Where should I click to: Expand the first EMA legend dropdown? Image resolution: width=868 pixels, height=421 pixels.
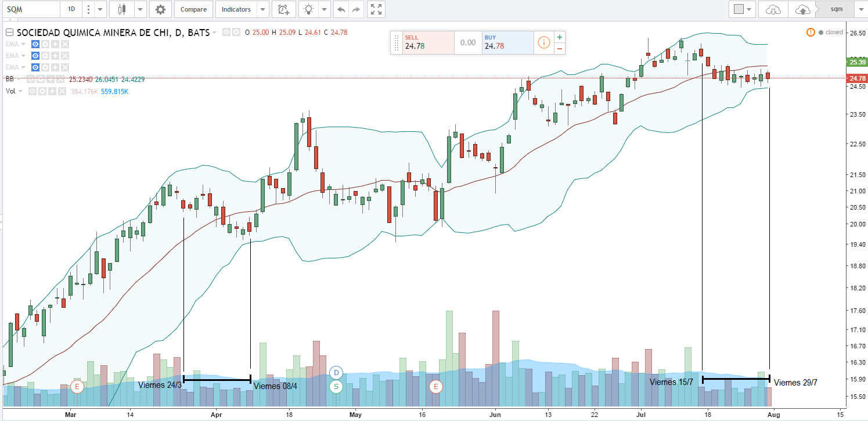point(23,44)
